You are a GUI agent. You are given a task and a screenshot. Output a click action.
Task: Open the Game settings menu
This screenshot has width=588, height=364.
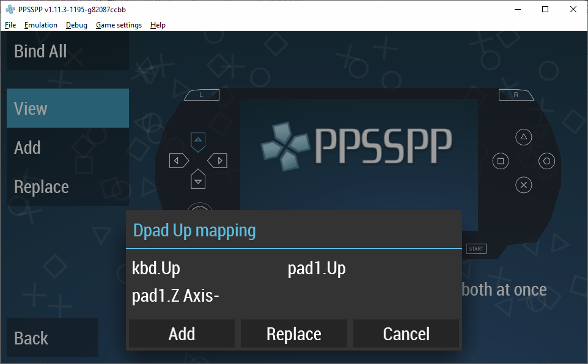click(x=119, y=25)
